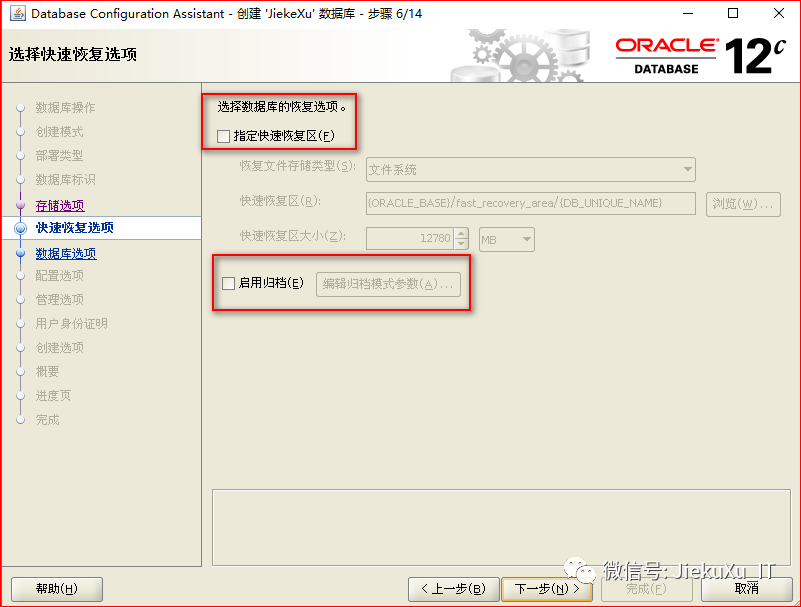Minimize the Database Configuration Assistant window
The width and height of the screenshot is (801, 607).
coord(688,13)
